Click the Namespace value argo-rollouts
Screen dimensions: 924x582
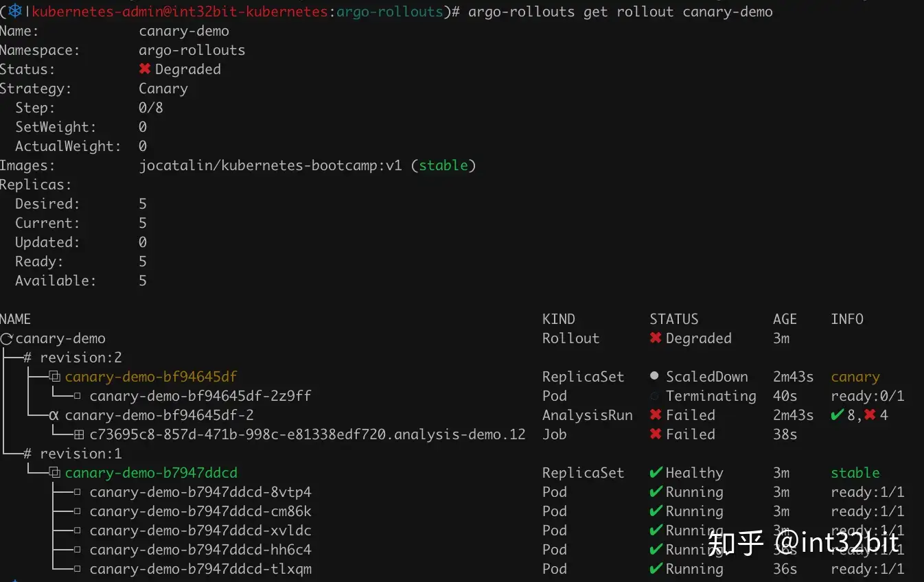point(192,50)
